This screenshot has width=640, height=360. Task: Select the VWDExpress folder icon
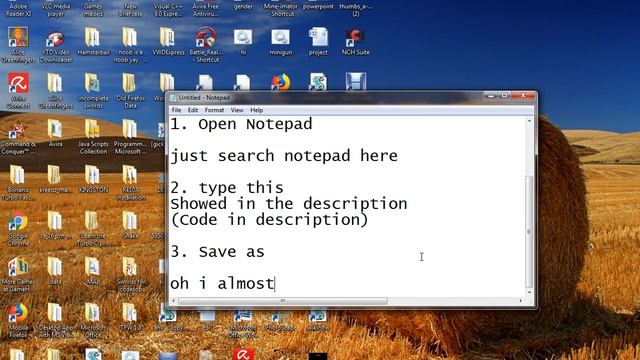click(x=168, y=42)
